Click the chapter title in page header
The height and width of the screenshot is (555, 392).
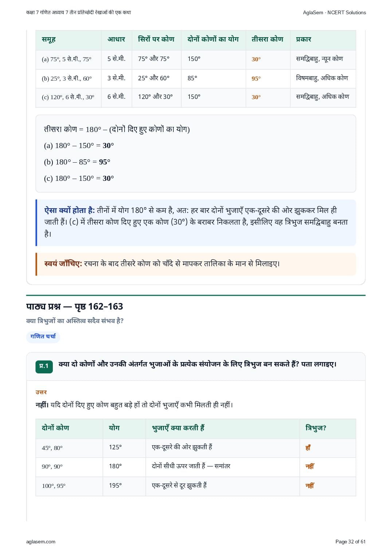pyautogui.click(x=79, y=12)
